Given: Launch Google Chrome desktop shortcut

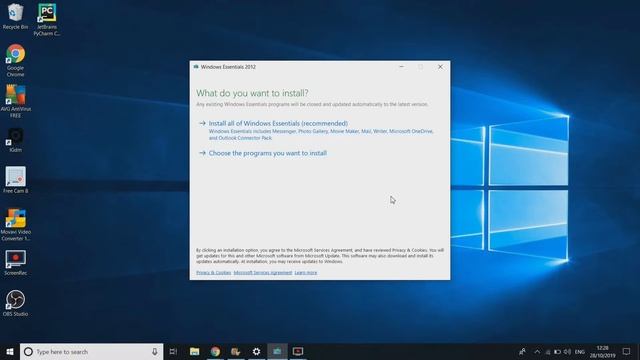Looking at the screenshot, I should 16,60.
